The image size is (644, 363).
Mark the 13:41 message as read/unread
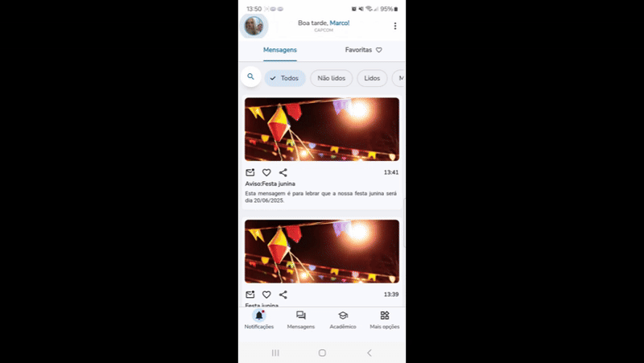click(x=250, y=172)
